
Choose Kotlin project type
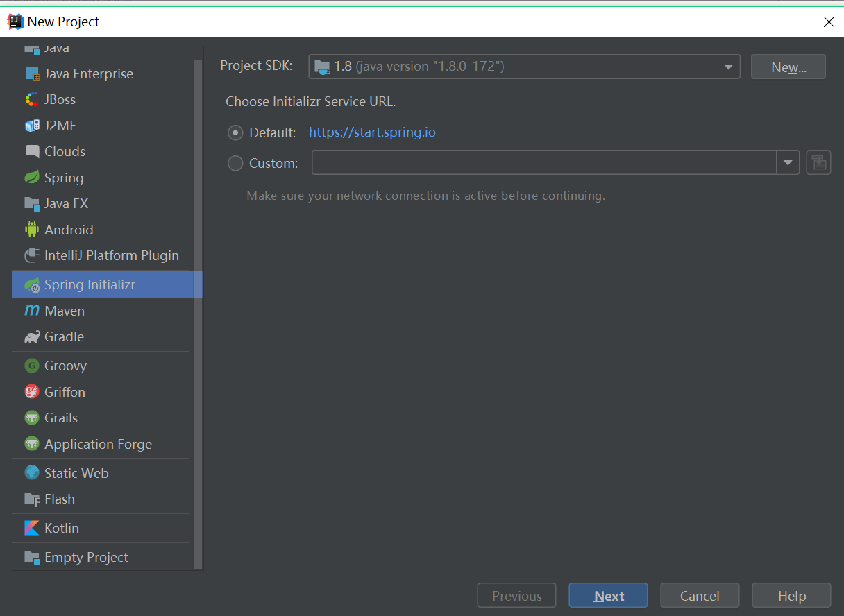pyautogui.click(x=101, y=528)
